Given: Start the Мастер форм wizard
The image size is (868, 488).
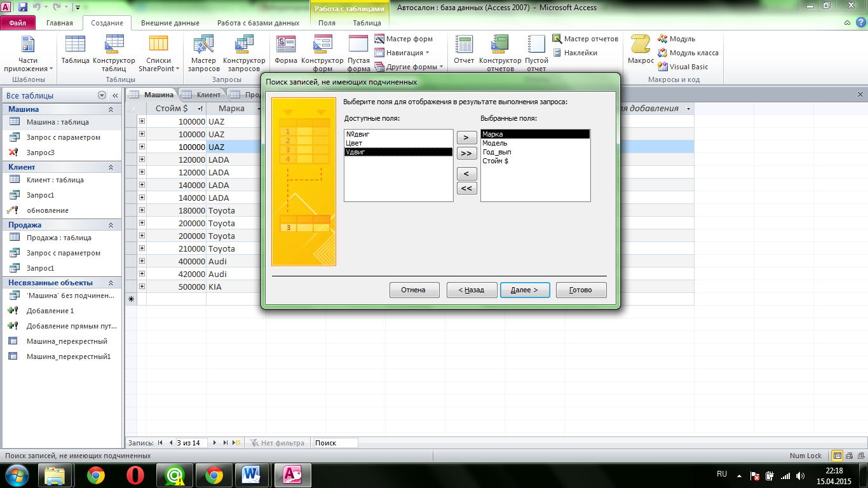Looking at the screenshot, I should pyautogui.click(x=403, y=39).
